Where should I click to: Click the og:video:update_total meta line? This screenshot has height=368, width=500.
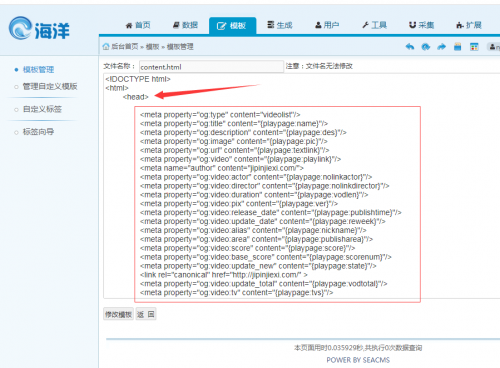tap(264, 284)
